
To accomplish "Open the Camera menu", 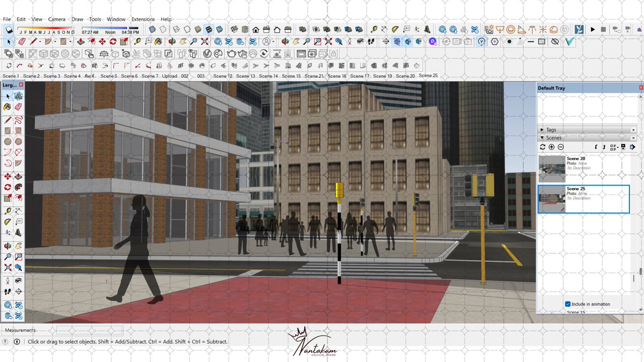I will pyautogui.click(x=57, y=19).
